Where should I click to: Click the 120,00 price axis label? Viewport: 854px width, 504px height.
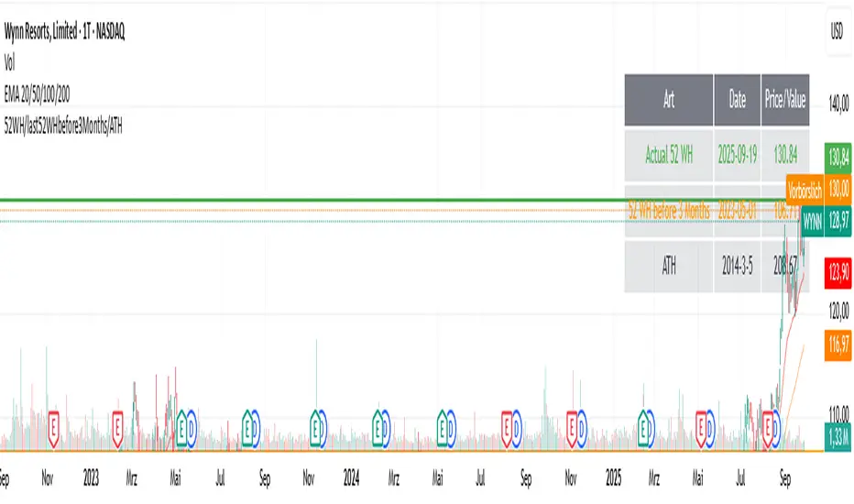tap(838, 312)
